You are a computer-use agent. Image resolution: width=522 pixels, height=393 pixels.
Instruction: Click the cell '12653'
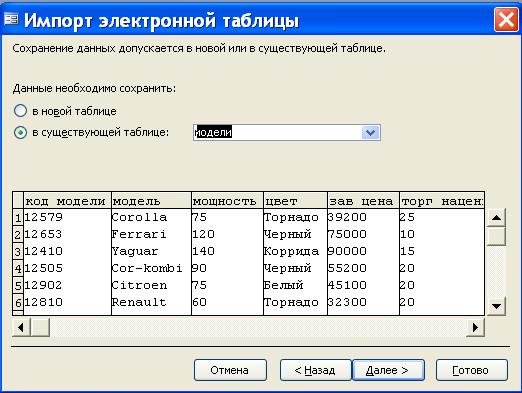67,234
